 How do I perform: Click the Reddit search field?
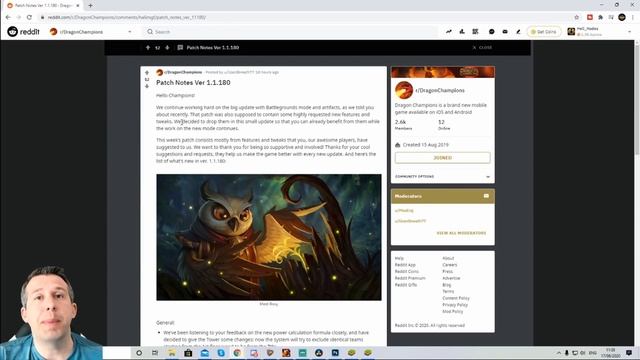pos(290,31)
